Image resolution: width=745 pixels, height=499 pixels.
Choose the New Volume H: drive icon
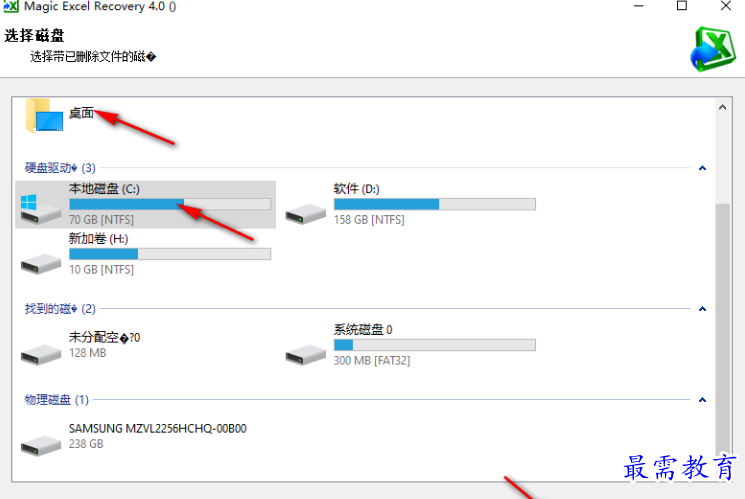[41, 263]
